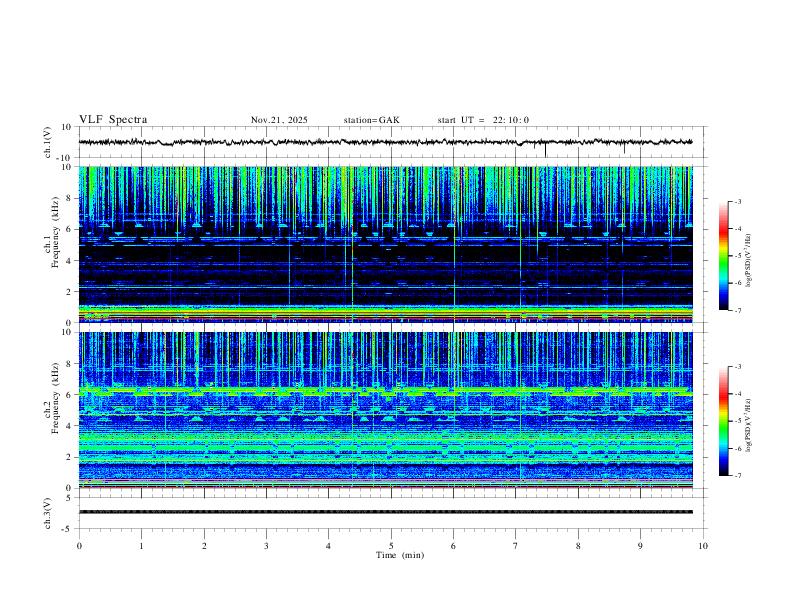Viewport: 792px width, 612px height.
Task: Click the "9" minute tick on time axis
Action: (x=640, y=546)
